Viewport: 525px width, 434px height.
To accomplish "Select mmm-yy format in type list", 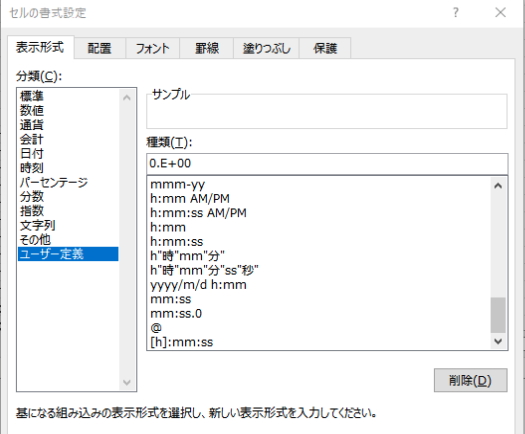I will 319,184.
